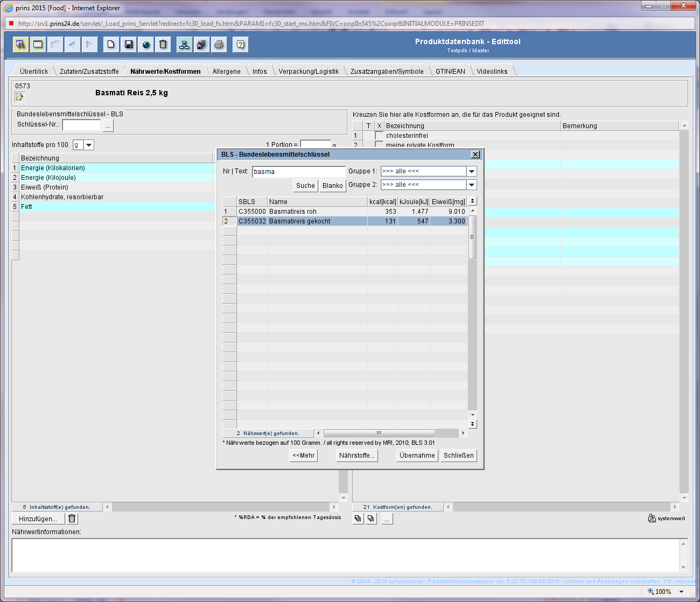Viewport: 700px width, 602px height.
Task: Open the Gruppe 1 dropdown
Action: (x=472, y=171)
